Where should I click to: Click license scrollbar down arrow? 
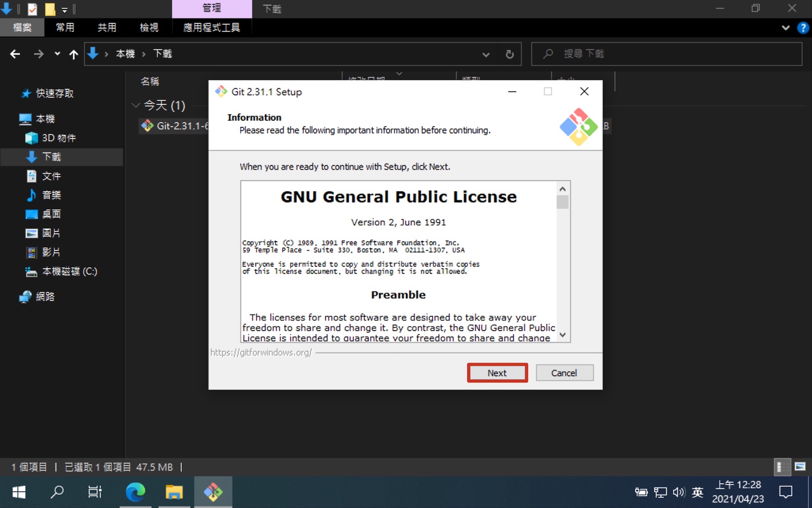pos(562,334)
